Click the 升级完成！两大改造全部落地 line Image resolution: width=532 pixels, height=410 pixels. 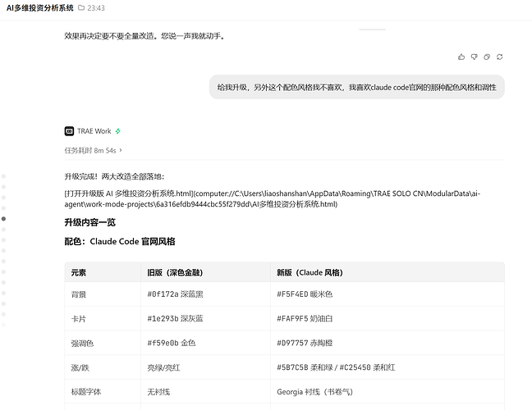pyautogui.click(x=114, y=176)
